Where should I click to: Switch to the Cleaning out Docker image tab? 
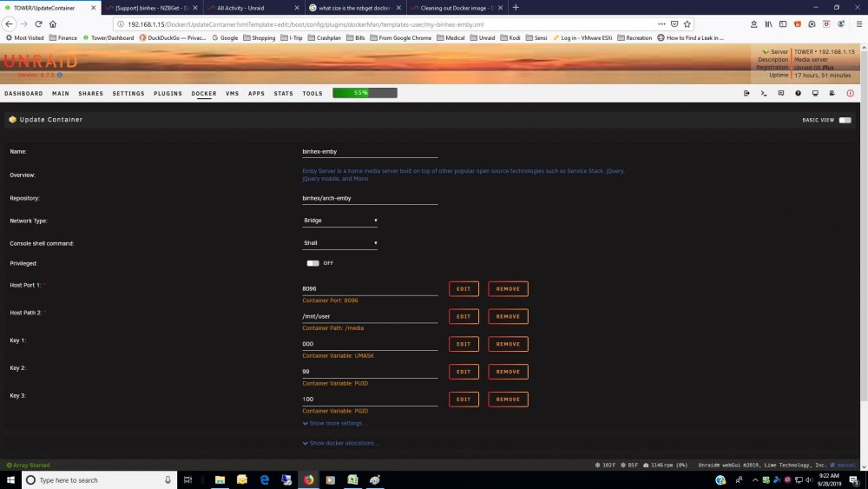(457, 8)
